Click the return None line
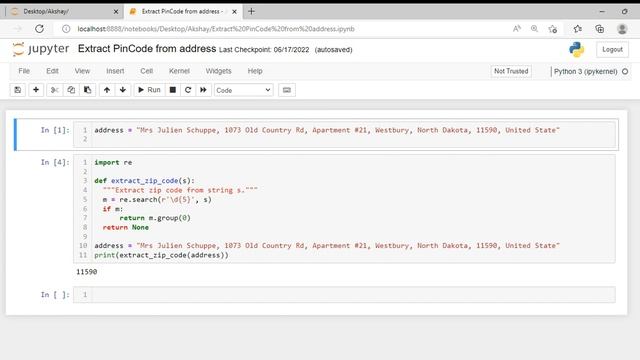Viewport: 640px width, 360px height. [126, 227]
